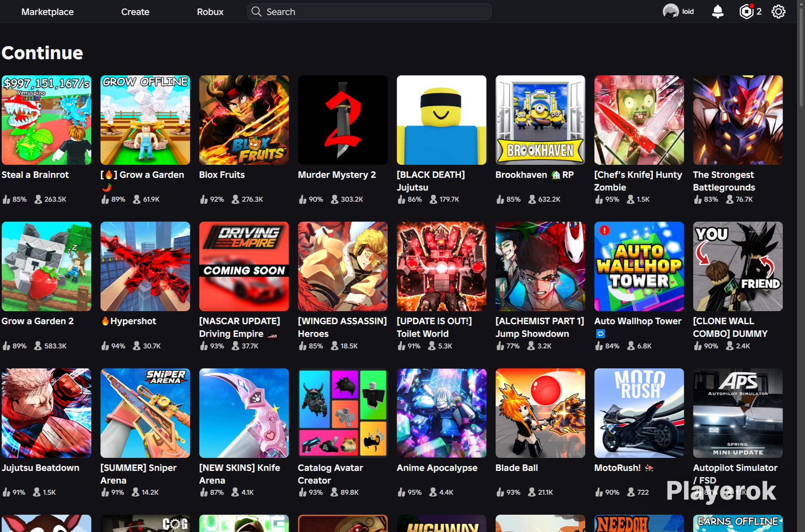Screen dimensions: 805x532
Task: Click the Brookhaven 632.2K player count
Action: click(x=545, y=199)
